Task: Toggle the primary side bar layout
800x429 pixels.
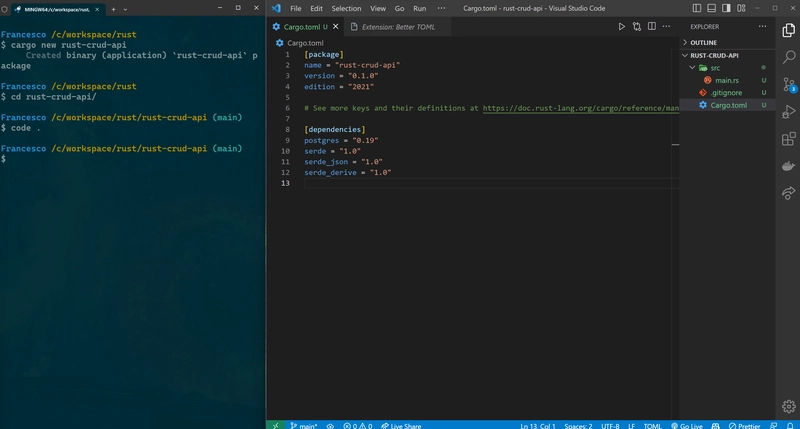Action: tap(696, 8)
